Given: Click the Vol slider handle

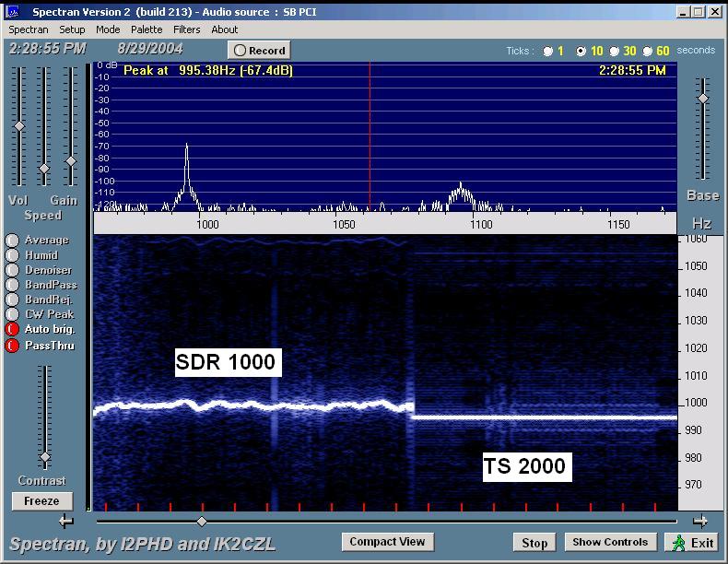Looking at the screenshot, I should coord(19,126).
